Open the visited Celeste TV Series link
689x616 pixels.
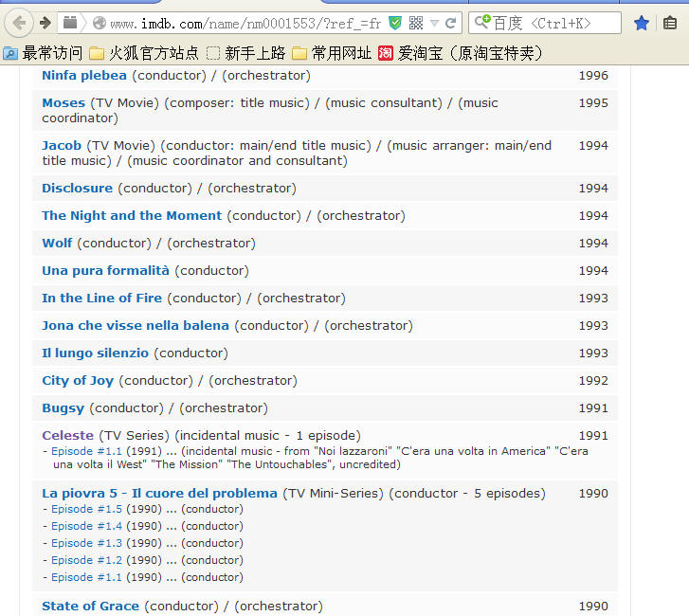tap(67, 435)
